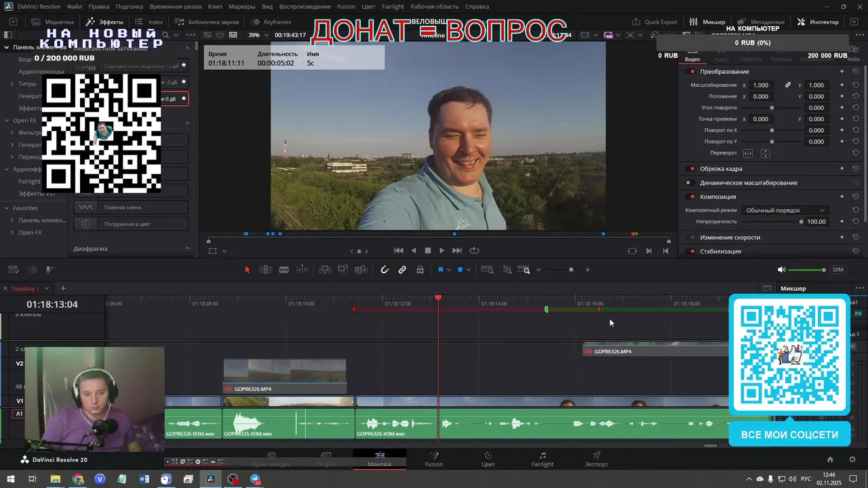Select the arrow Selection mode tool
Image resolution: width=868 pixels, height=488 pixels.
click(x=247, y=270)
